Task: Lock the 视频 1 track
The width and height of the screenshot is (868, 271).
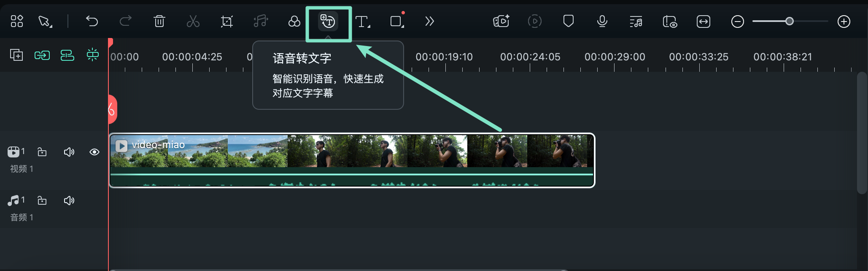Action: [42, 152]
